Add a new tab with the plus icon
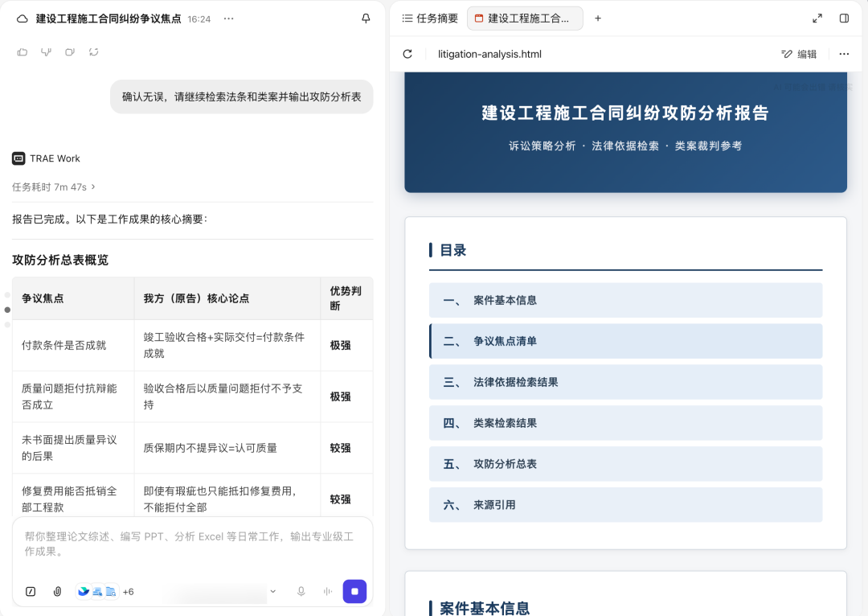Screen dimensions: 868x616 pyautogui.click(x=598, y=18)
